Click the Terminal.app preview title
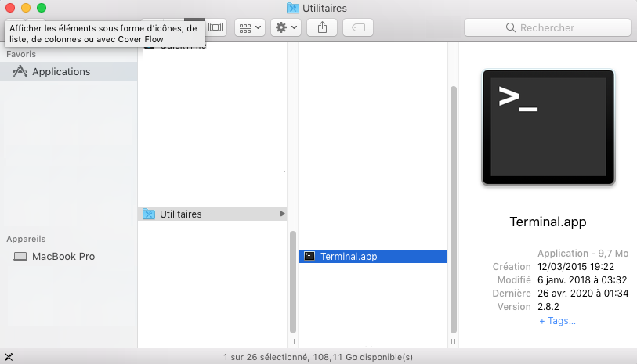Viewport: 637px width, 364px height. (548, 222)
